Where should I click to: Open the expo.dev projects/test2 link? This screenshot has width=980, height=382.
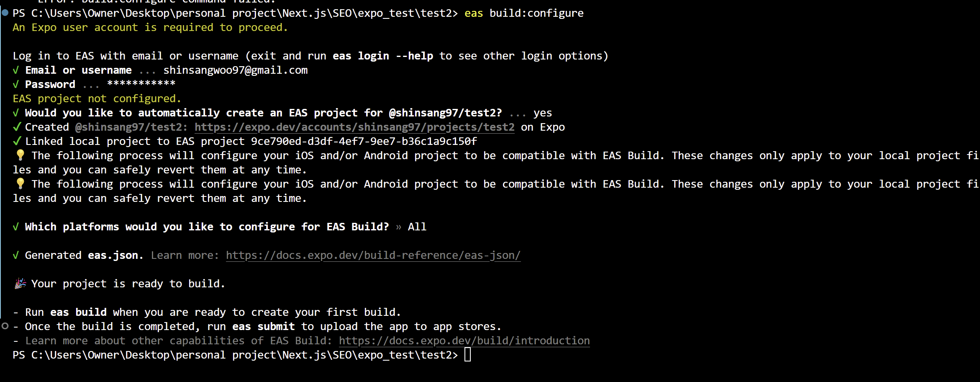[x=354, y=127]
